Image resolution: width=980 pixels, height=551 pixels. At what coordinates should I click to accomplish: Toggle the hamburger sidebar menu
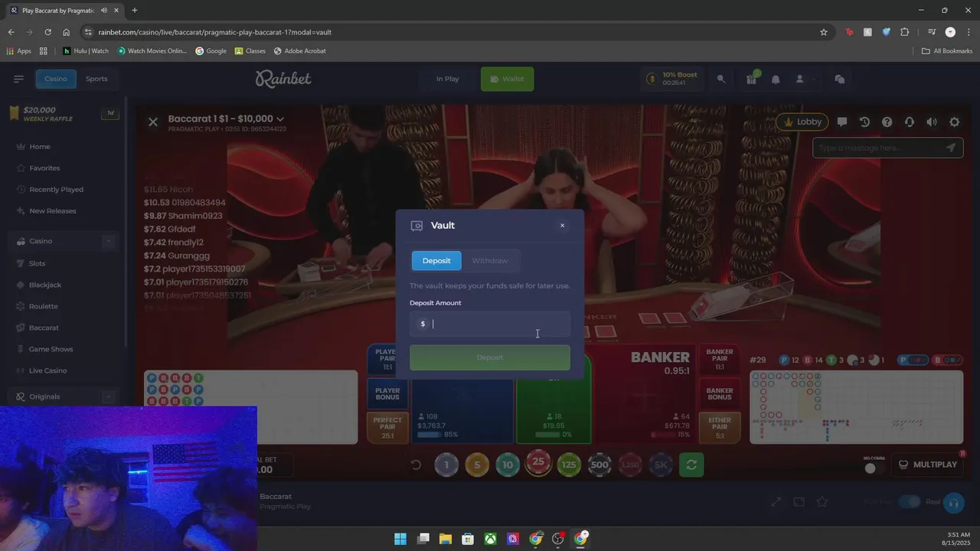coord(18,79)
